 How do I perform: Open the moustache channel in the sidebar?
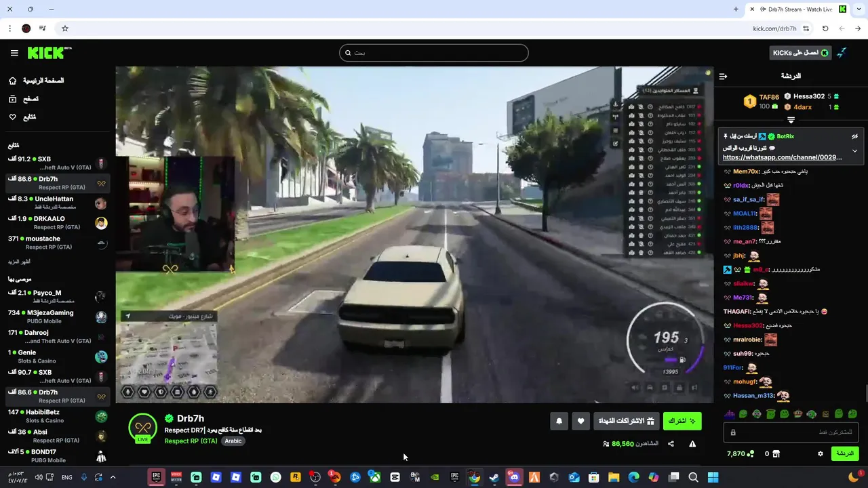58,243
